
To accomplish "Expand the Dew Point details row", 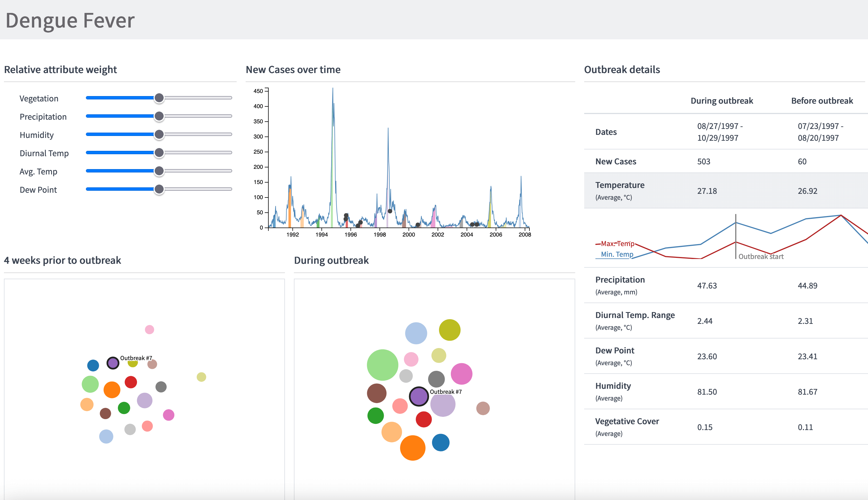I will [726, 356].
